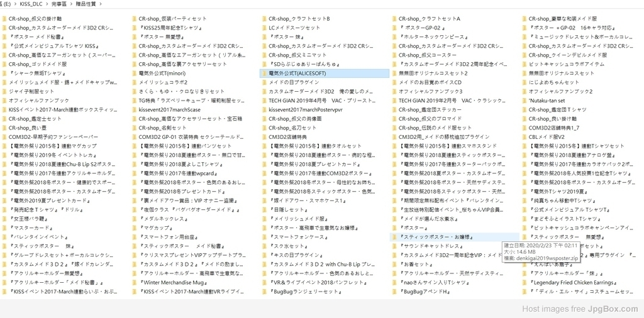
Task: Click the folder icon of ジャイ子制服セット
Action: coord(4,91)
